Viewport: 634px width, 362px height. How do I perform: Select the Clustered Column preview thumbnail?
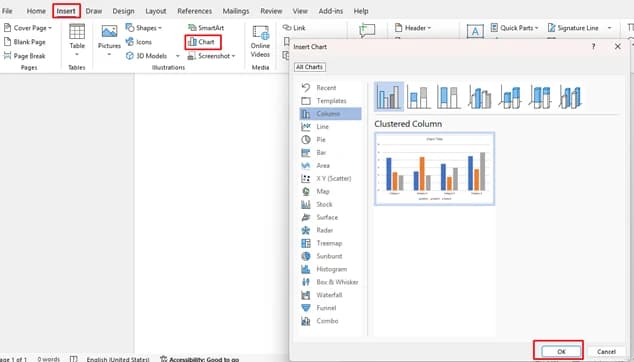[435, 169]
